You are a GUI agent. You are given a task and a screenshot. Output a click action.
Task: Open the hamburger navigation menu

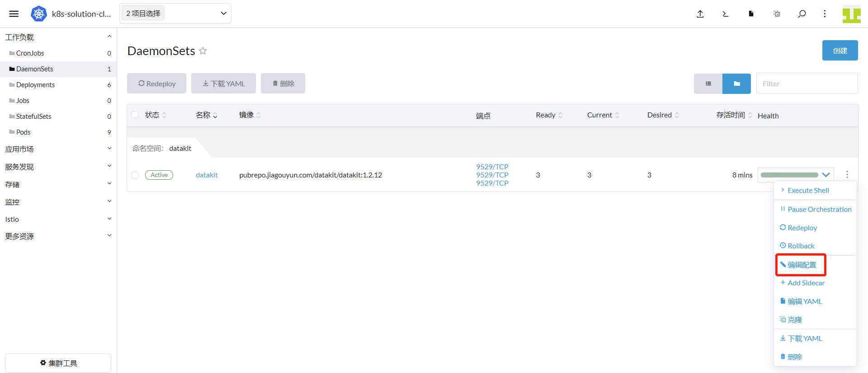pyautogui.click(x=14, y=14)
